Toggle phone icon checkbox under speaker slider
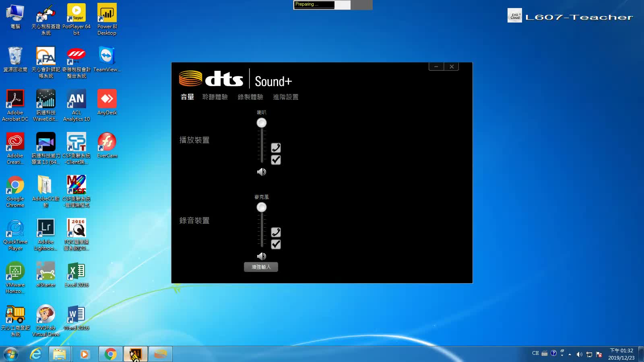 coord(276,148)
